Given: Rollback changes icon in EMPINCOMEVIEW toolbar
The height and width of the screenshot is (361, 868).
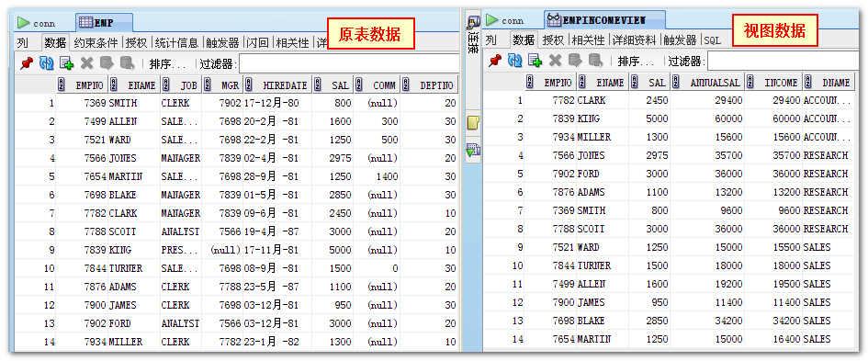Looking at the screenshot, I should (595, 61).
